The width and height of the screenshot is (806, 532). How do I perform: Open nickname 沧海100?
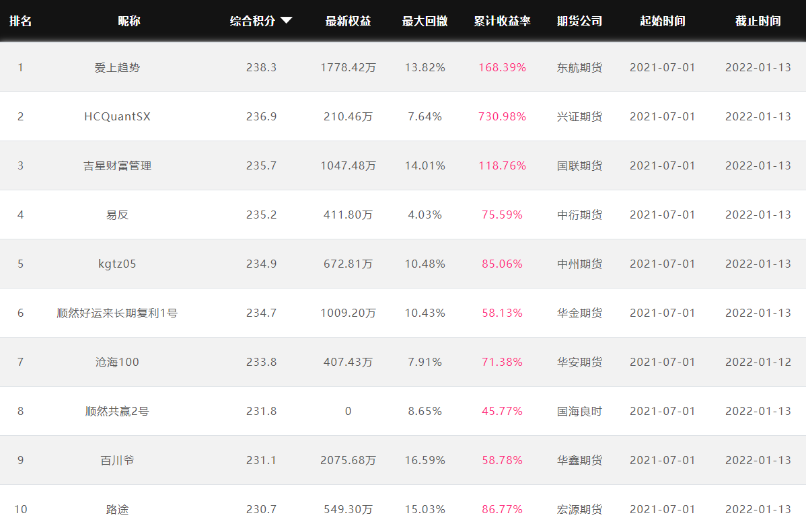click(117, 362)
